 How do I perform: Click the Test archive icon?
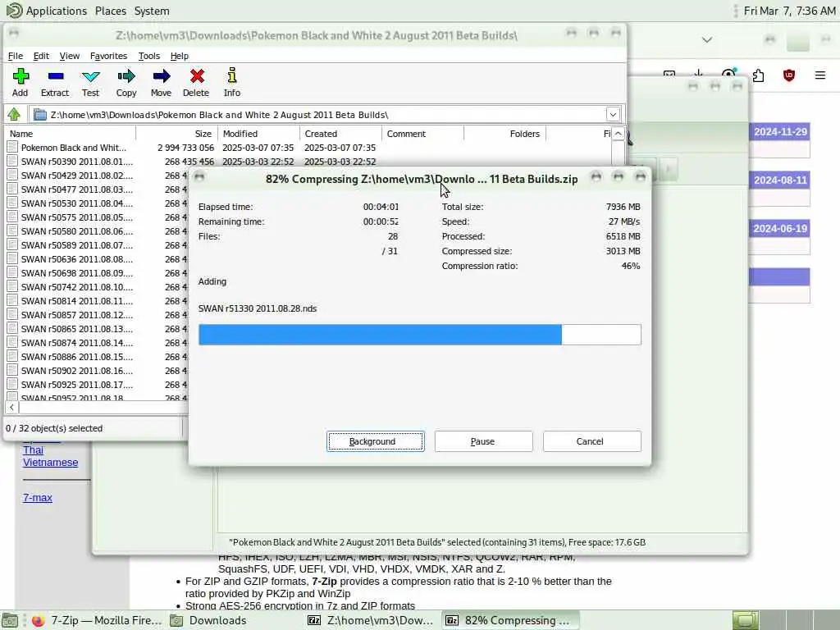(x=90, y=76)
